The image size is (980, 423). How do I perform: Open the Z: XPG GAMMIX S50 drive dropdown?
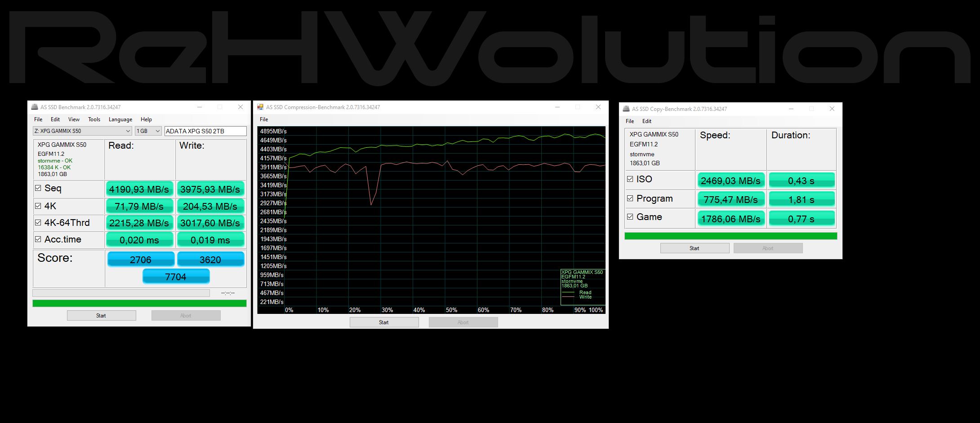(x=82, y=131)
